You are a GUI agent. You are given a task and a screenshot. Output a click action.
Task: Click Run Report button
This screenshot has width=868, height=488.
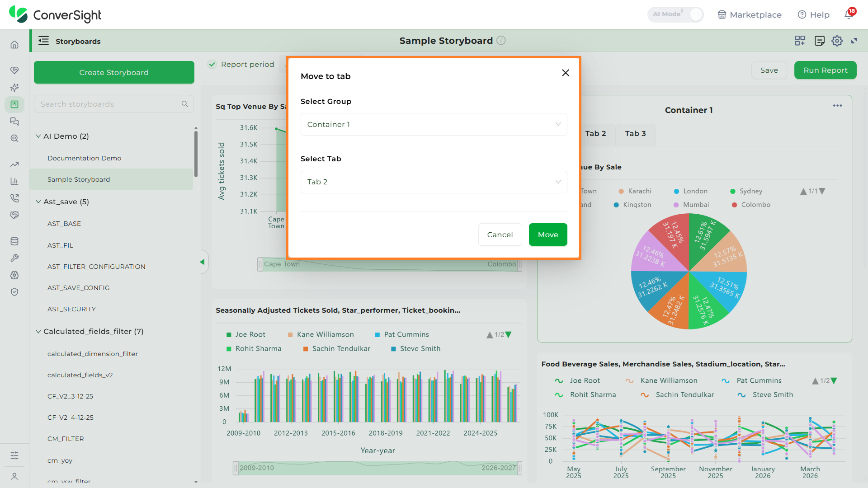click(x=825, y=70)
